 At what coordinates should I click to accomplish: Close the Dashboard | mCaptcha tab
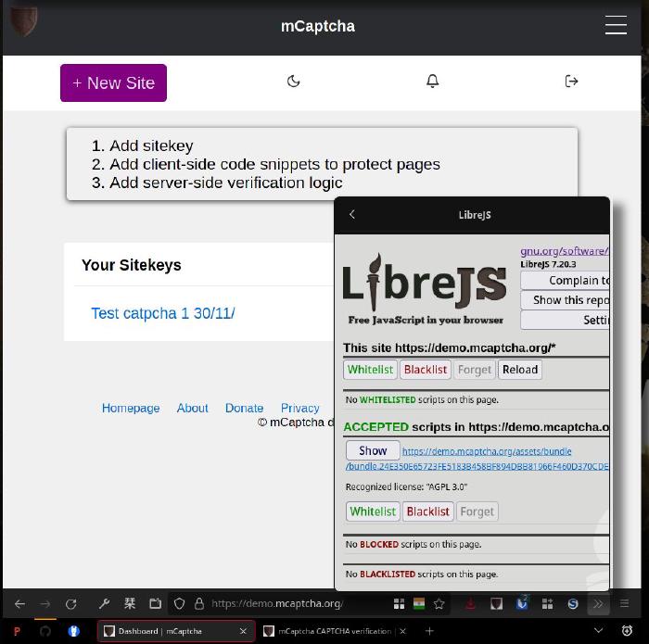coord(243,631)
